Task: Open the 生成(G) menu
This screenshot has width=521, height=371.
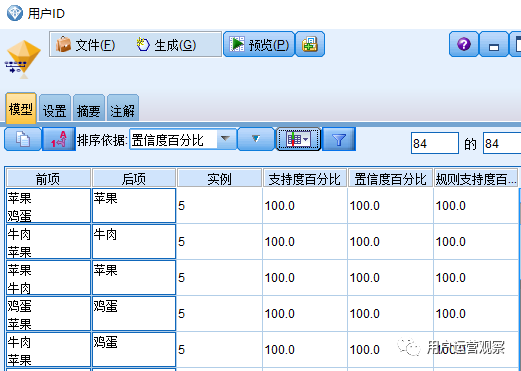Action: click(x=166, y=45)
